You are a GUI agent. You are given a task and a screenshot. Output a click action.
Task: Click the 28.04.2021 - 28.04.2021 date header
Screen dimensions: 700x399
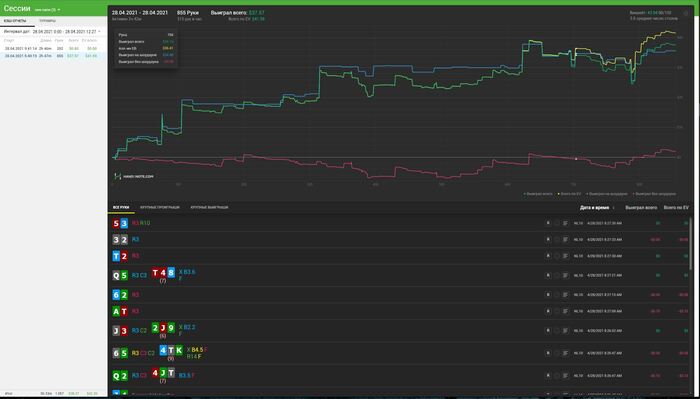[140, 13]
